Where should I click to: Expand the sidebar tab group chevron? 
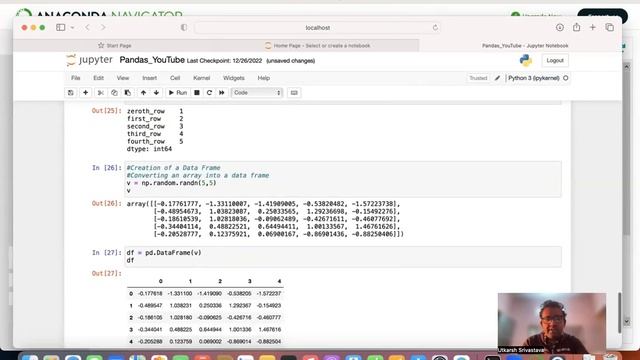tap(72, 28)
